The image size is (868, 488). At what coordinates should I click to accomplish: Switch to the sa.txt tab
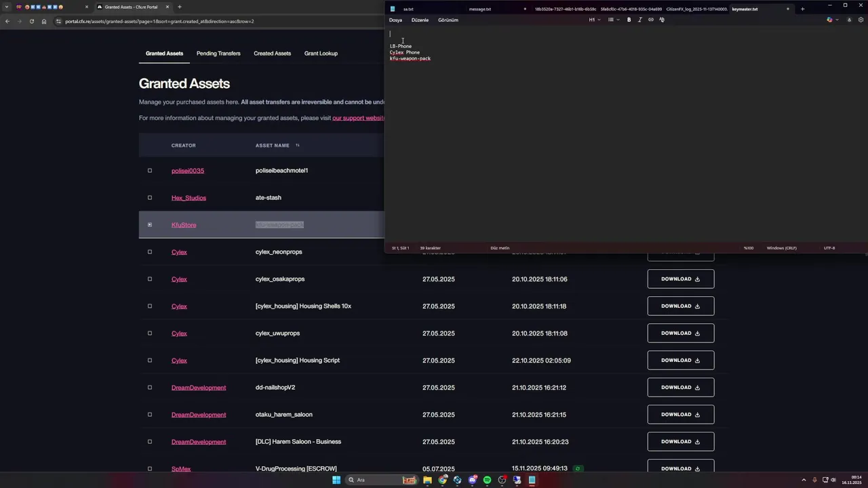pyautogui.click(x=408, y=9)
